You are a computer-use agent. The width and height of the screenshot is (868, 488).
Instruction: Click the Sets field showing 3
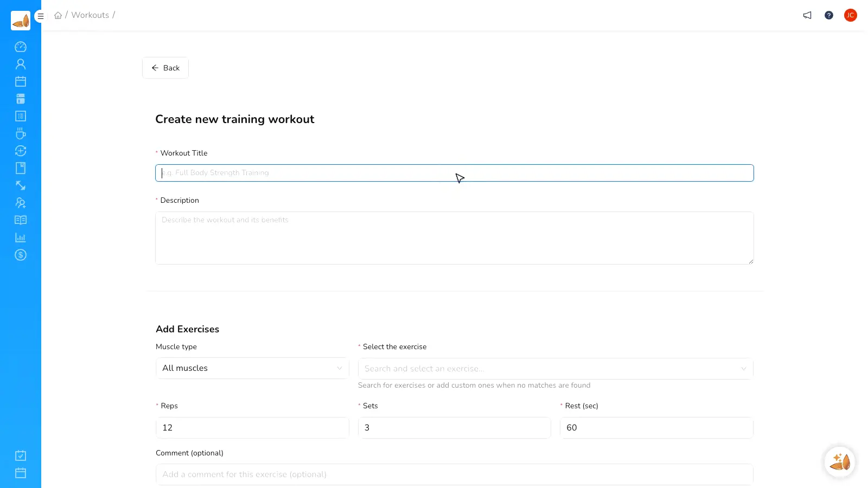(x=455, y=428)
